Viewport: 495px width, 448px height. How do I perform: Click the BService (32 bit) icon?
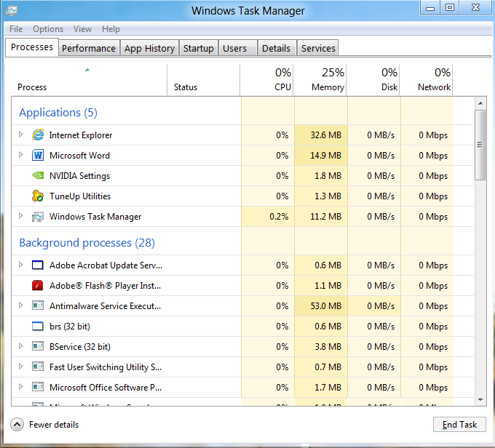(38, 346)
